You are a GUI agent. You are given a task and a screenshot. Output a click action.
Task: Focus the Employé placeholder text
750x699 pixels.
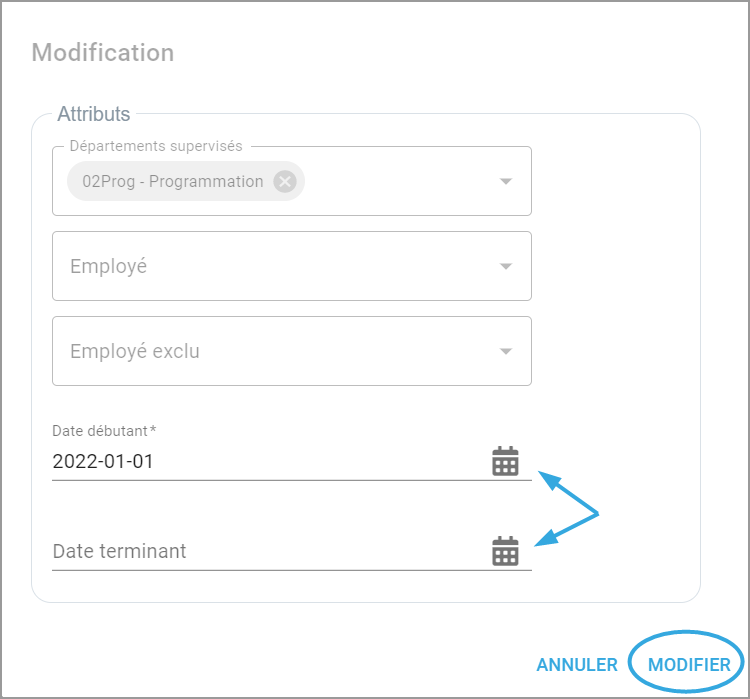(109, 267)
